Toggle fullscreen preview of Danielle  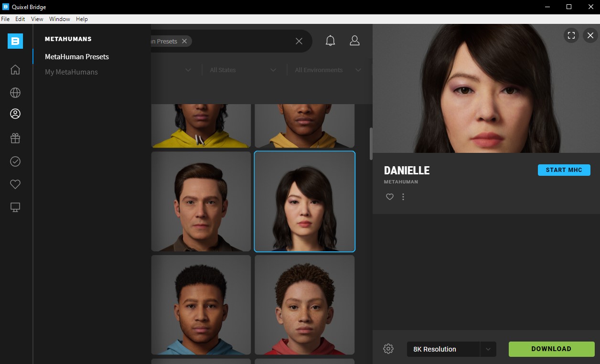(571, 35)
